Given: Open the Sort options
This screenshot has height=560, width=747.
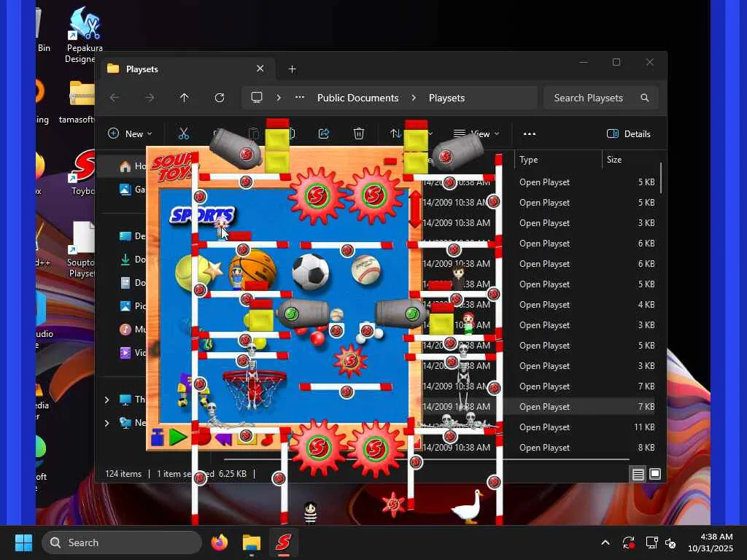Looking at the screenshot, I should 396,134.
